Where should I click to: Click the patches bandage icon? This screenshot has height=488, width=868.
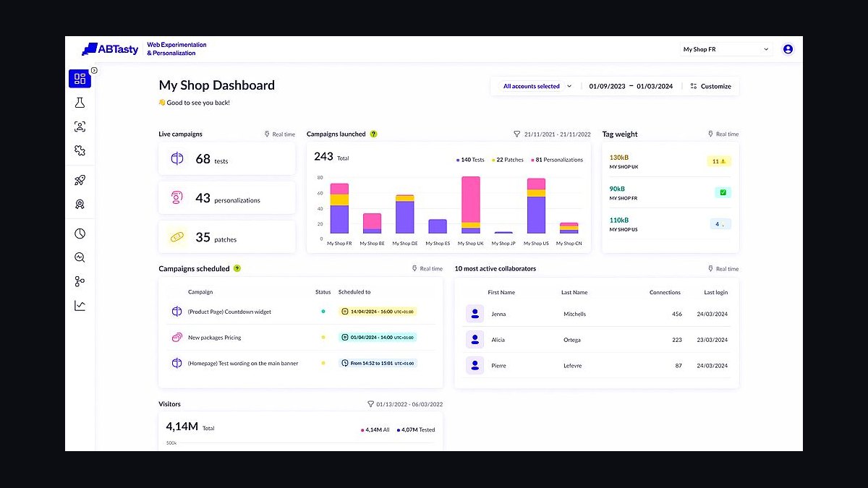point(177,236)
